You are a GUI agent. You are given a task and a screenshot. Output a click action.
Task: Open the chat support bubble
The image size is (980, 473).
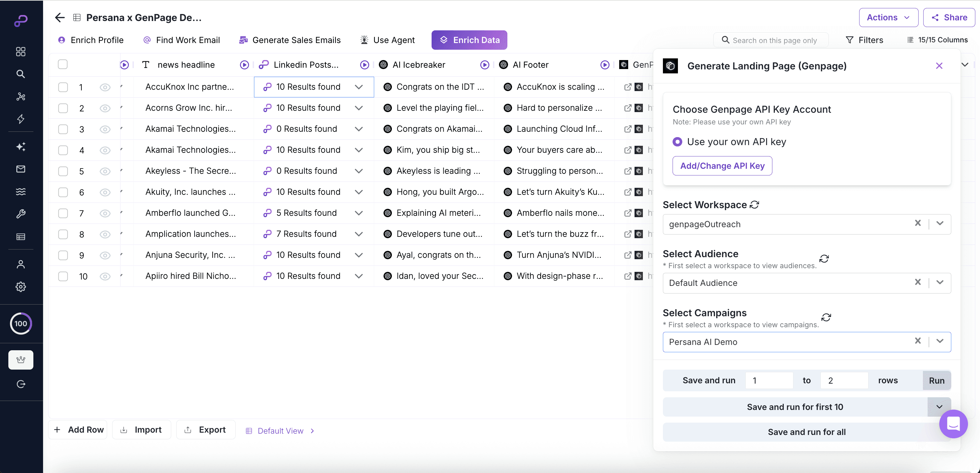[x=953, y=424]
